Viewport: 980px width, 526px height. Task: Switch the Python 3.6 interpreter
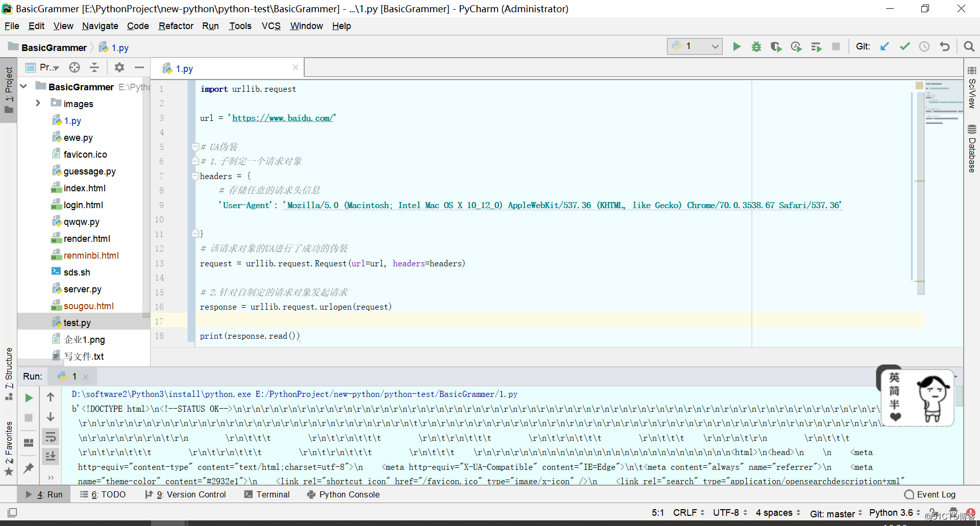click(895, 513)
